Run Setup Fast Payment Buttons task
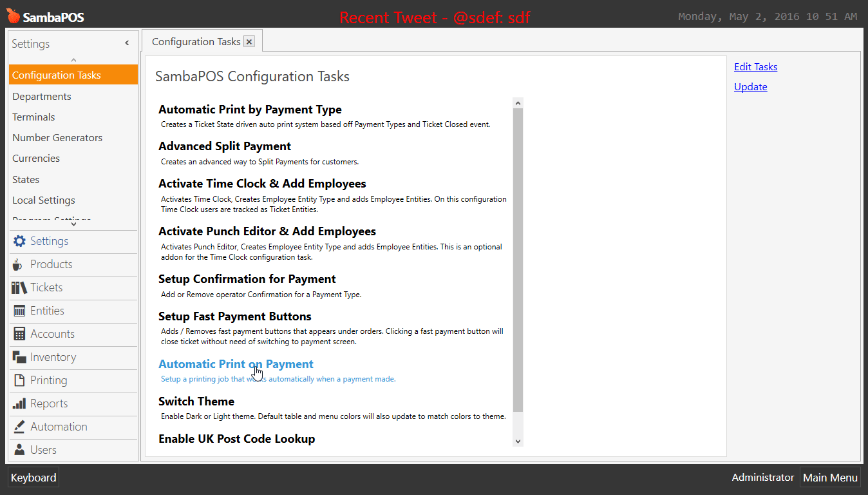 235,316
